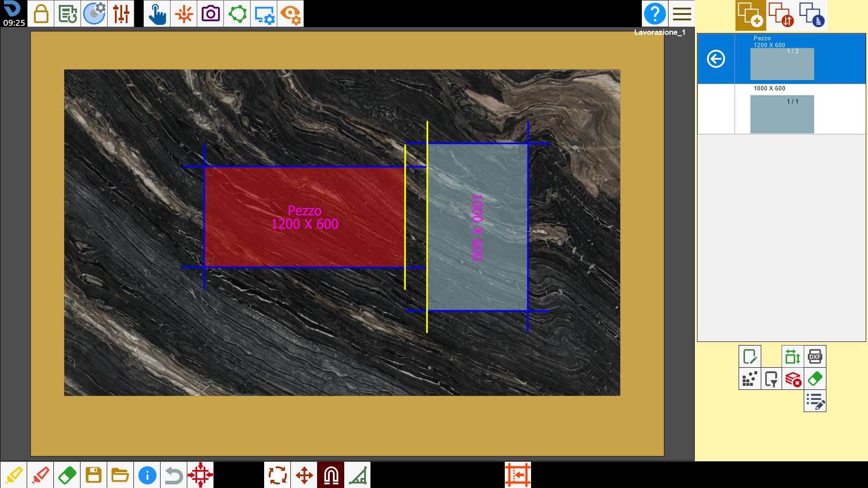868x488 pixels.
Task: Toggle the magnet snap tool
Action: click(331, 475)
